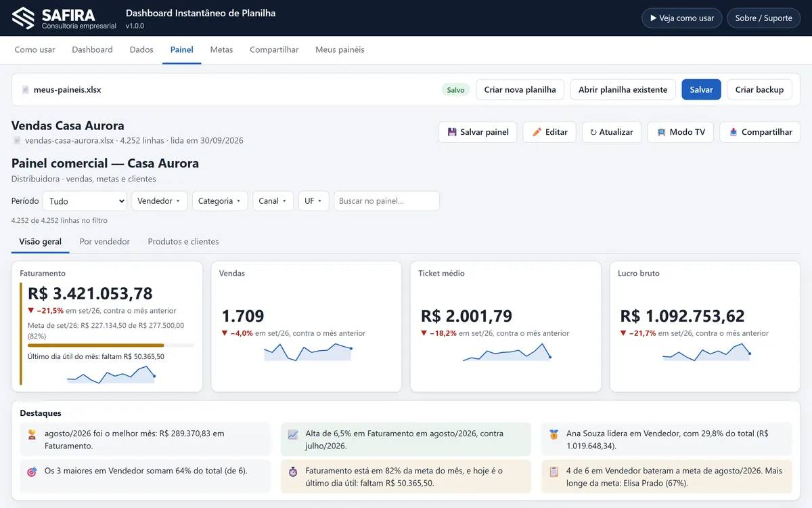Click the stopwatch icon beside Faturamento está em 82%

click(x=293, y=471)
